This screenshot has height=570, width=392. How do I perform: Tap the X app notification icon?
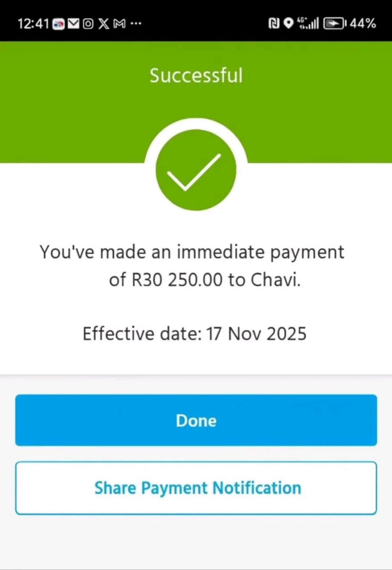[x=104, y=24]
